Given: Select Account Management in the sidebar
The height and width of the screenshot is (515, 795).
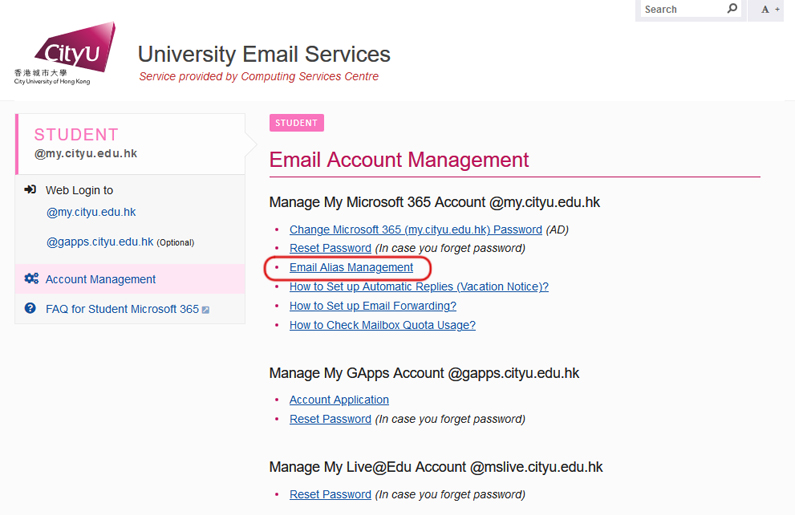Looking at the screenshot, I should tap(101, 279).
